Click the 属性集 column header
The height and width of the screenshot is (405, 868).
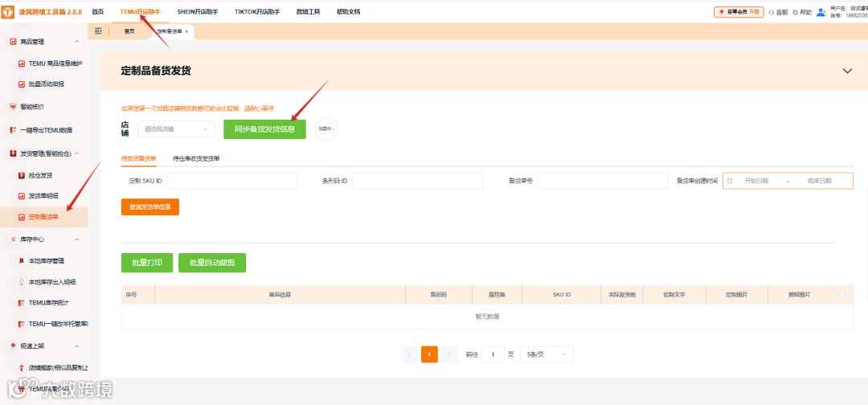click(497, 295)
